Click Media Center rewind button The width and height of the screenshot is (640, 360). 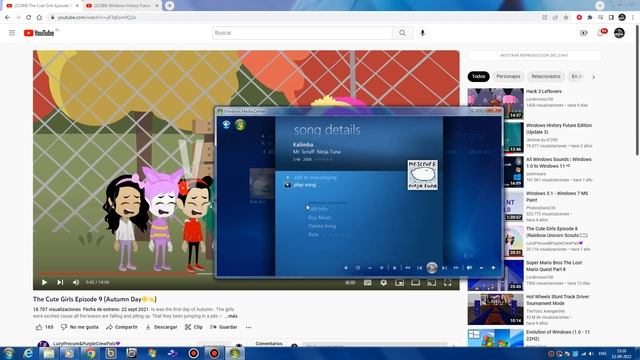[x=407, y=268]
